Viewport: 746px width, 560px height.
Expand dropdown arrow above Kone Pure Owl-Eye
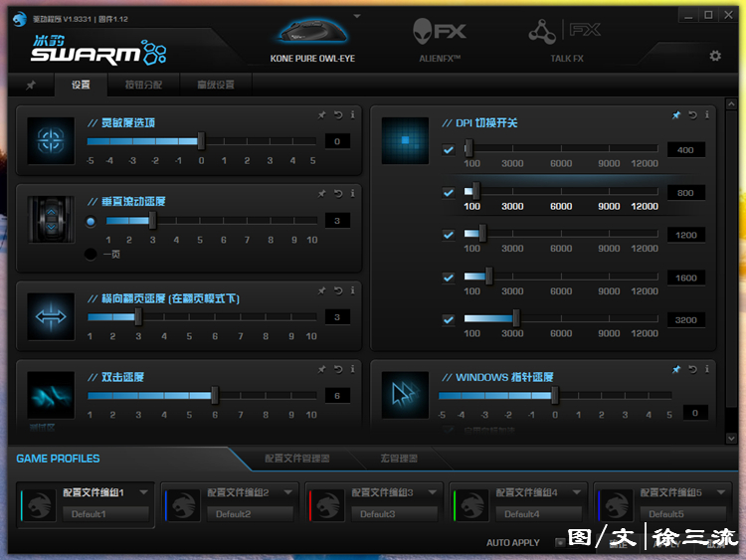(357, 17)
